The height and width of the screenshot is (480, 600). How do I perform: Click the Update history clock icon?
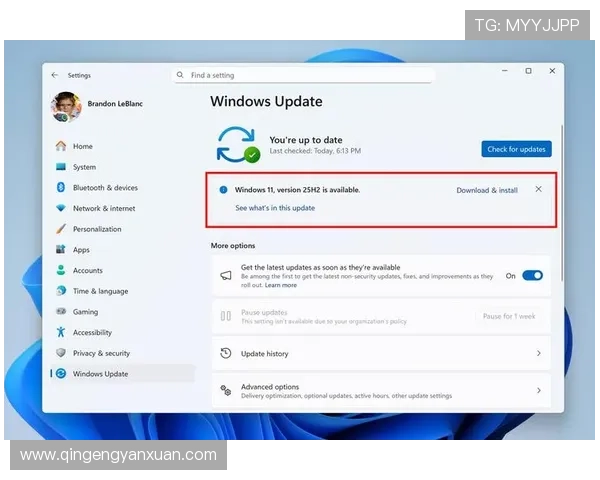pyautogui.click(x=226, y=353)
